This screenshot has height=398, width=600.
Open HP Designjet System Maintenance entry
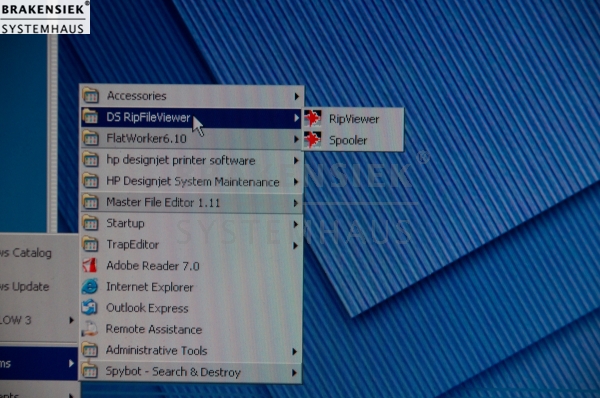191,181
